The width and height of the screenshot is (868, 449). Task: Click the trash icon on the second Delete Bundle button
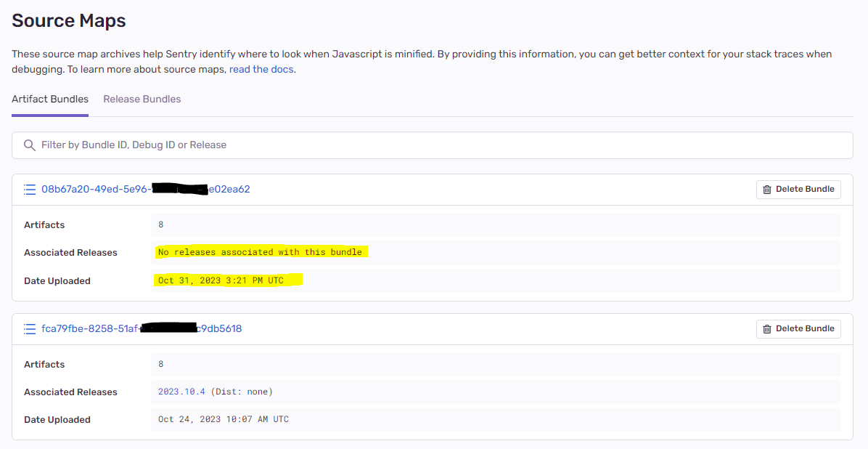pos(768,328)
